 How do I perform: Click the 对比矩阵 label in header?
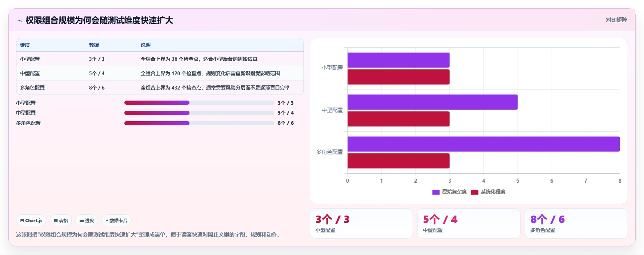coord(616,20)
